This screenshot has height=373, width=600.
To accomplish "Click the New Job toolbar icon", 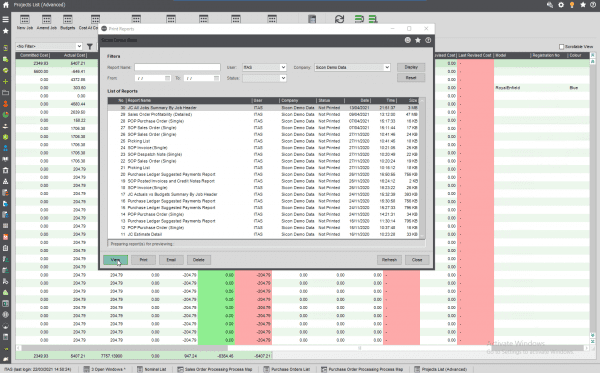I will pyautogui.click(x=25, y=23).
